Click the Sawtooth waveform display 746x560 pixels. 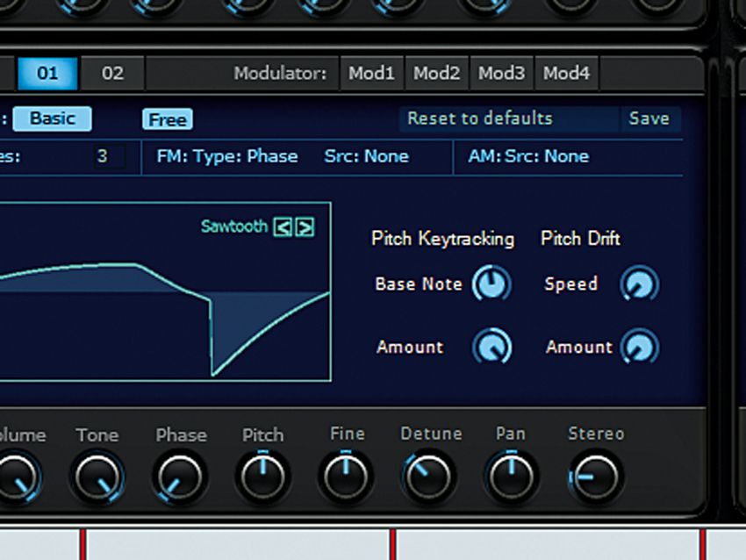pos(167,298)
